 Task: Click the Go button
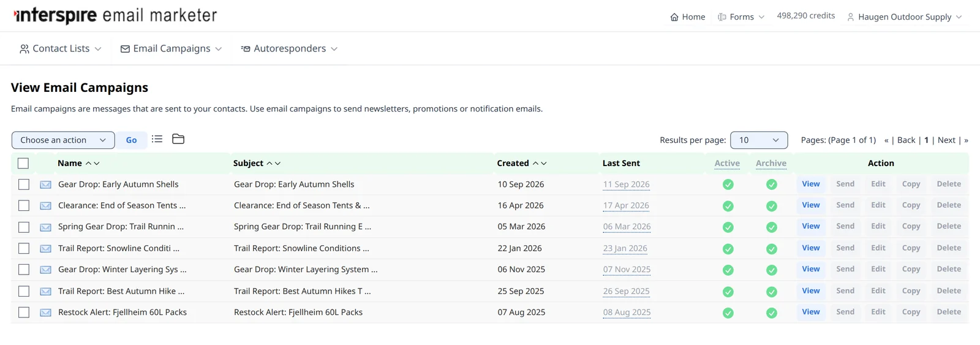pos(131,140)
